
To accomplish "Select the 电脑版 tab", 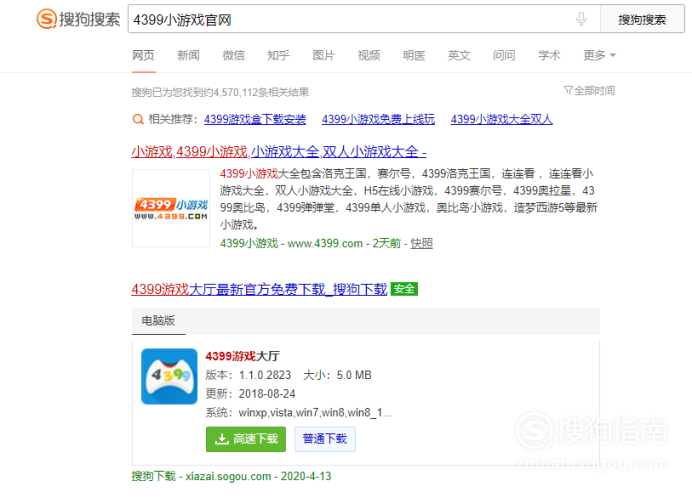I will (158, 321).
